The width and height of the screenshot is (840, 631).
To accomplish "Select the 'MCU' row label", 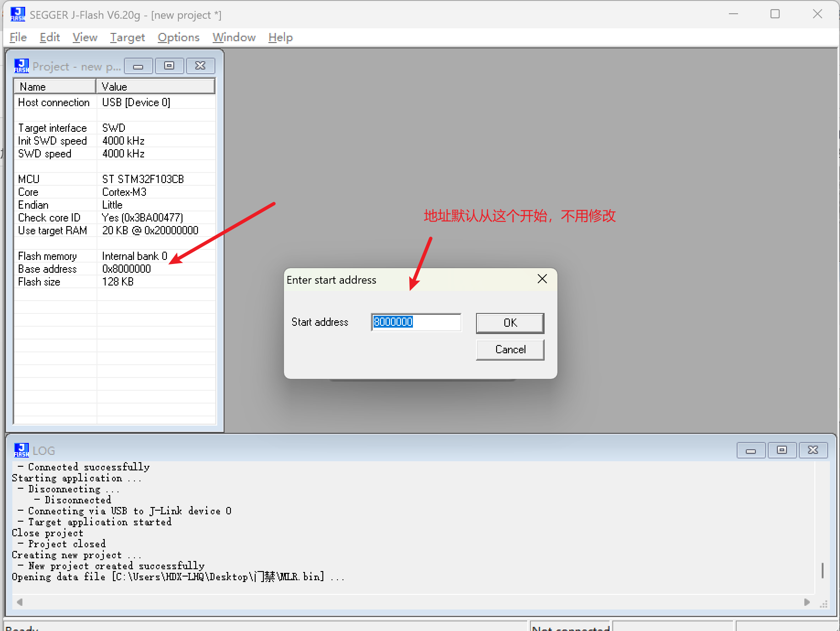I will [x=29, y=179].
